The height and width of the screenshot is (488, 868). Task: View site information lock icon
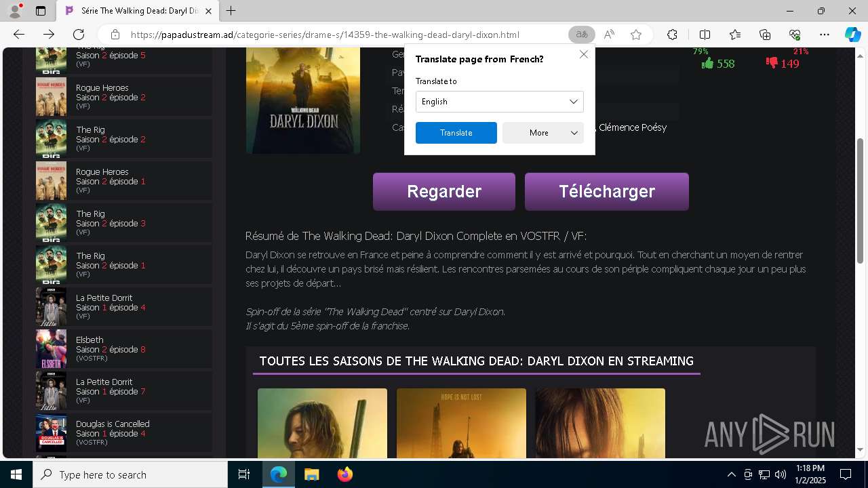coord(115,35)
